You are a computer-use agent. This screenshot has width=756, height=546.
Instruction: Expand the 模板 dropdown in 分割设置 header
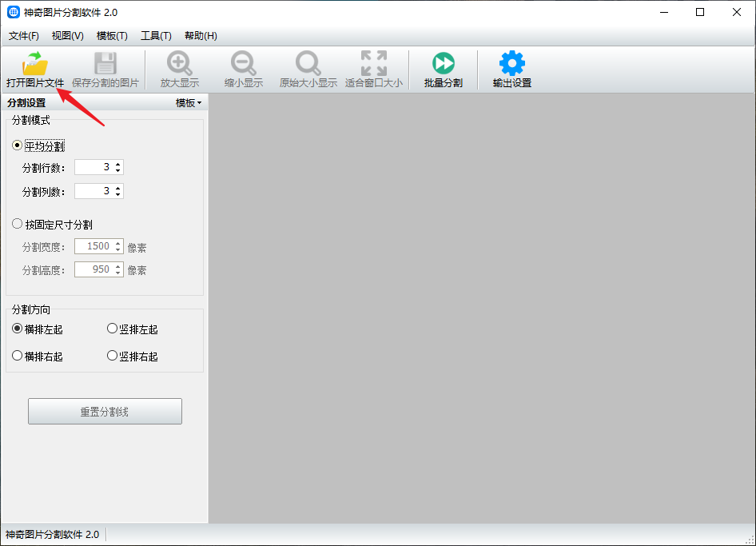[x=189, y=103]
